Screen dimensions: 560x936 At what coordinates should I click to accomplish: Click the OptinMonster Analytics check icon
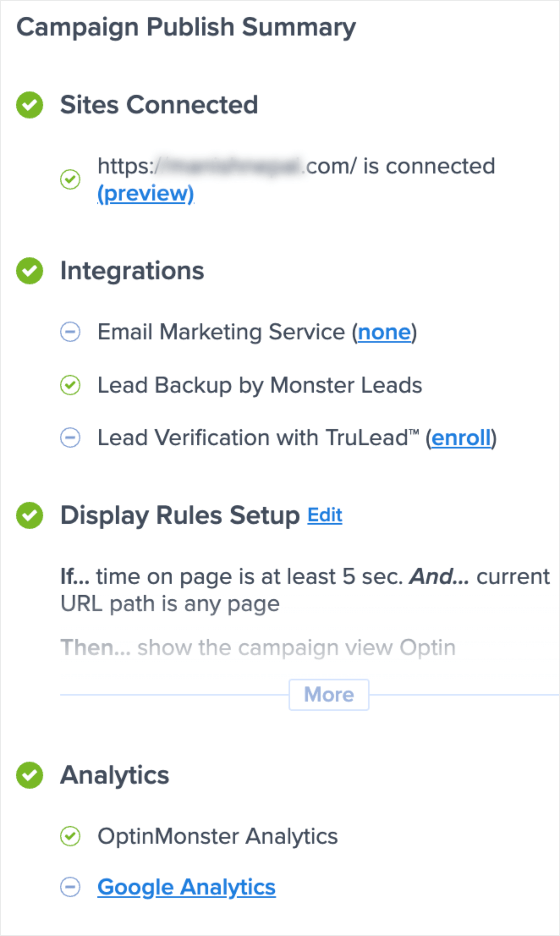point(70,836)
